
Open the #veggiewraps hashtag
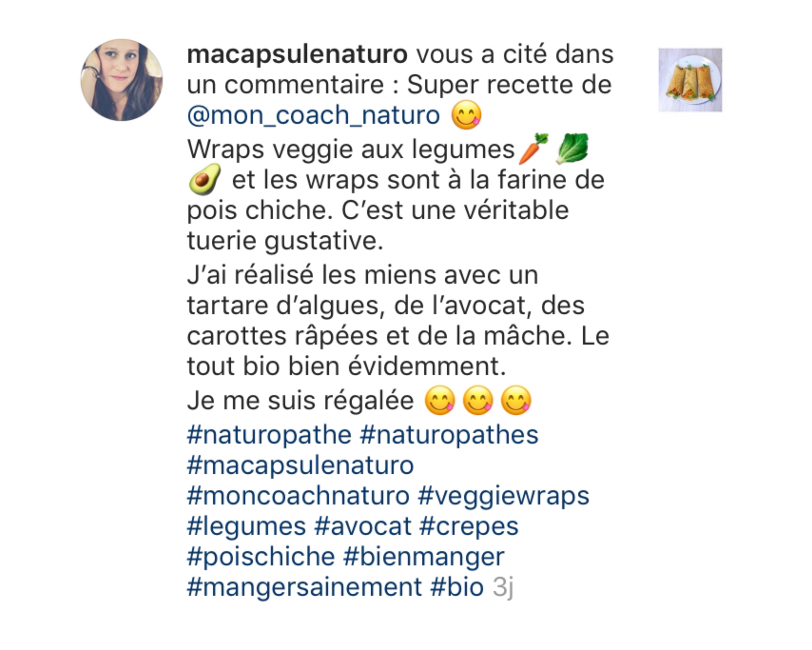tap(504, 497)
